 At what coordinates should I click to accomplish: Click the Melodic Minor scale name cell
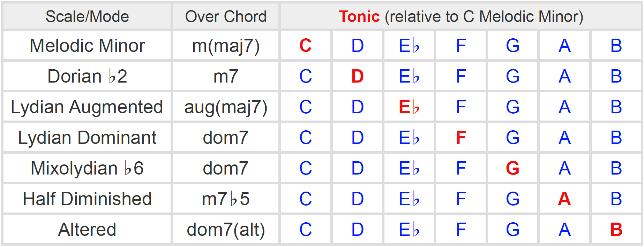point(87,46)
